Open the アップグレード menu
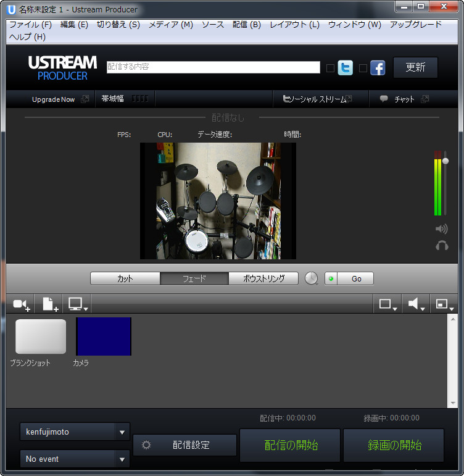 coord(416,25)
